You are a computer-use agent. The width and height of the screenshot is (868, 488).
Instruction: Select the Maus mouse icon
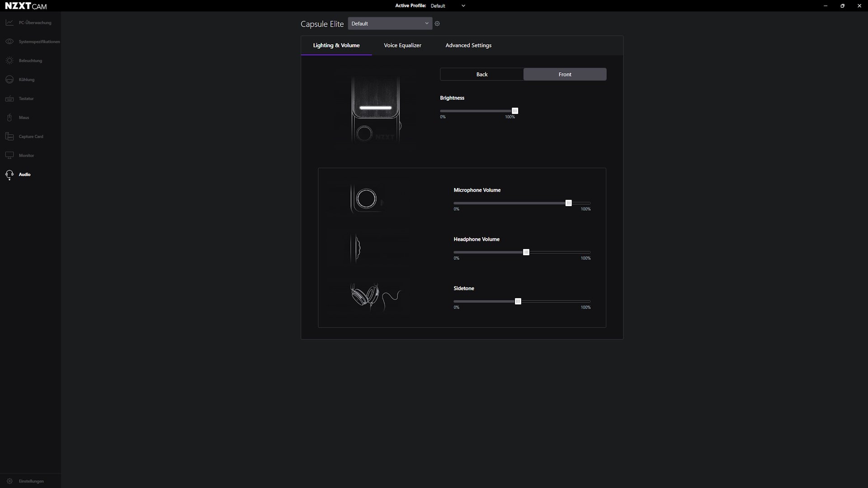(9, 117)
